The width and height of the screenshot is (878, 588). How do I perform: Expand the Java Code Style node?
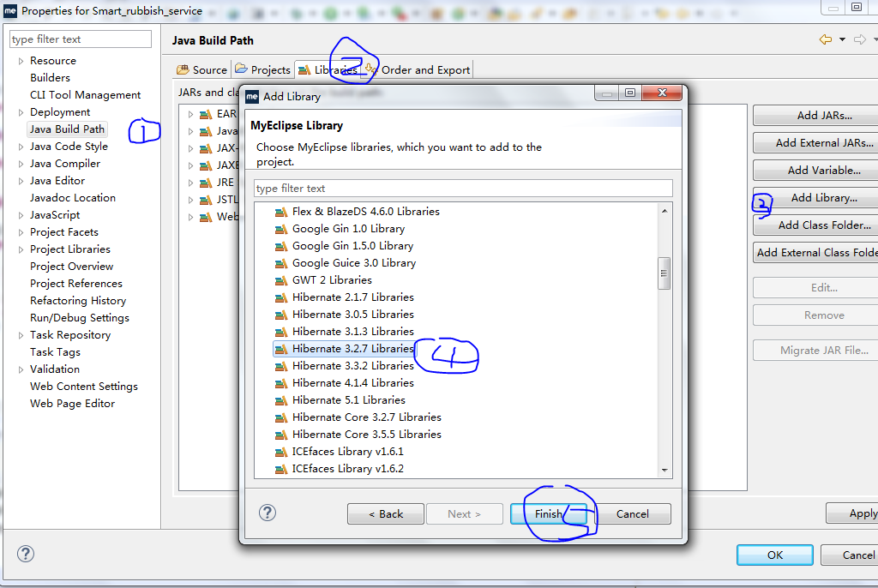tap(21, 147)
